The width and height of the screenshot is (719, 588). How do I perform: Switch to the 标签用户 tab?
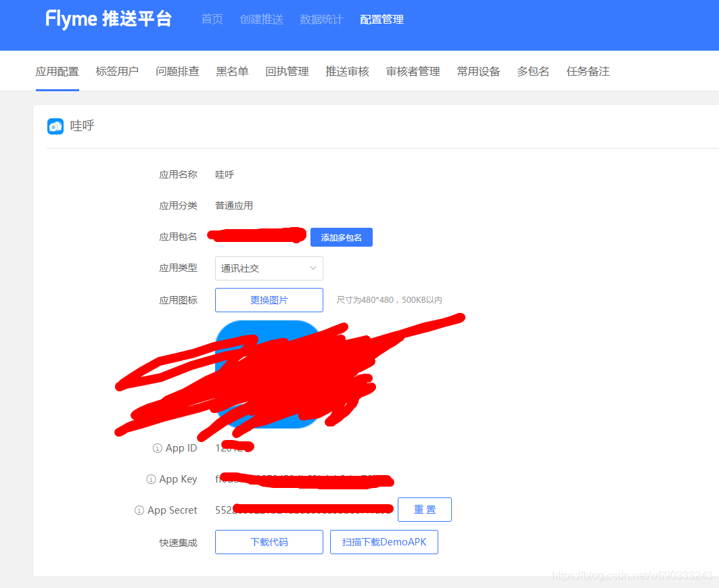(118, 72)
